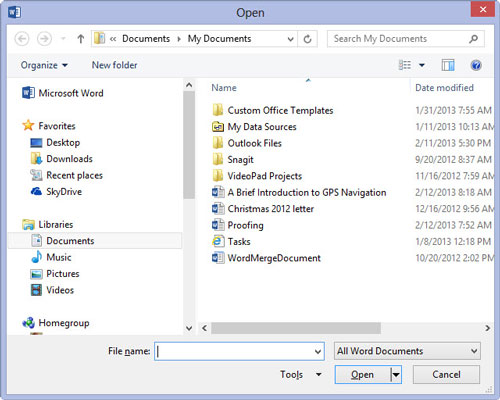Expand the File name dropdown arrow
The image size is (500, 400).
(318, 351)
